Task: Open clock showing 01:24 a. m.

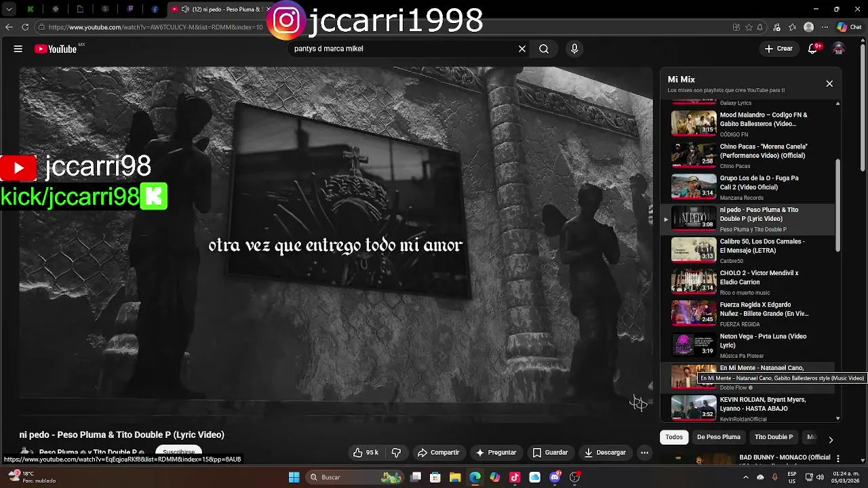Action: point(846,477)
